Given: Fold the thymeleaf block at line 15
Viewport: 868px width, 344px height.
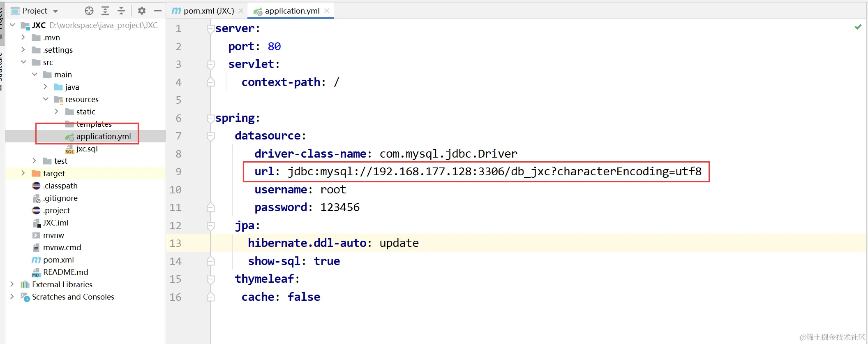Looking at the screenshot, I should [x=210, y=279].
